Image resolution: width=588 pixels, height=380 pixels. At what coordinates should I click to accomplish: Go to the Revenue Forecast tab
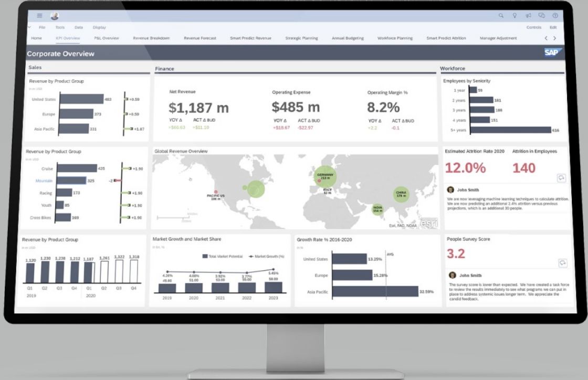199,38
